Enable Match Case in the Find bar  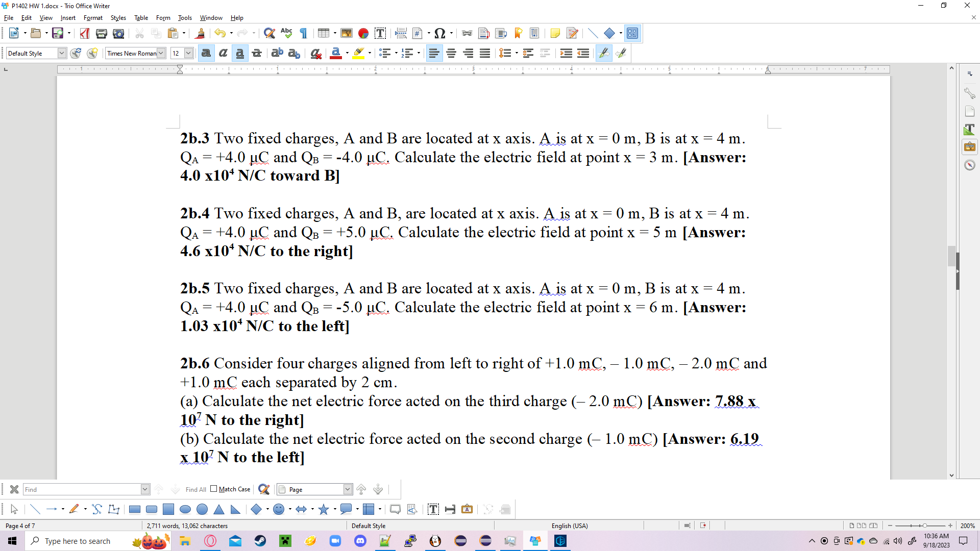point(214,489)
